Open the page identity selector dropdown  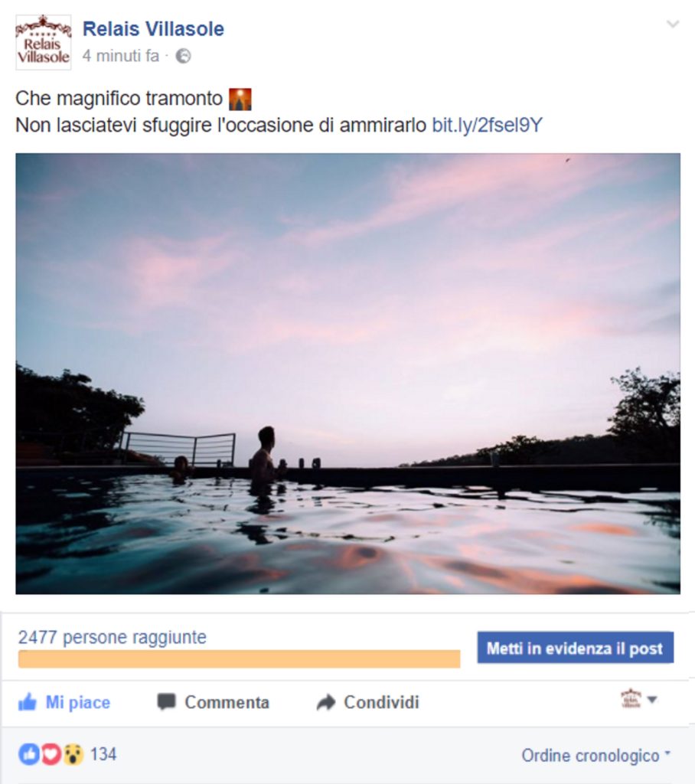[x=638, y=699]
